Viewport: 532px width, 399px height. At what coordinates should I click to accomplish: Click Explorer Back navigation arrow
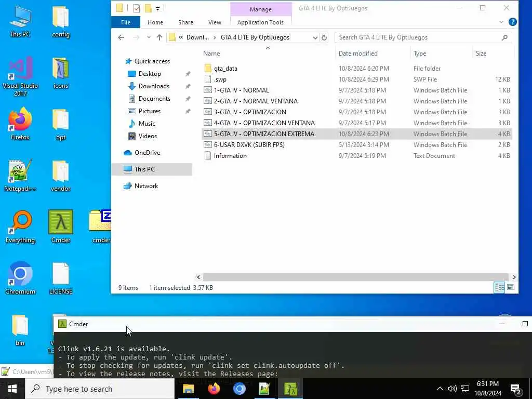coord(121,37)
